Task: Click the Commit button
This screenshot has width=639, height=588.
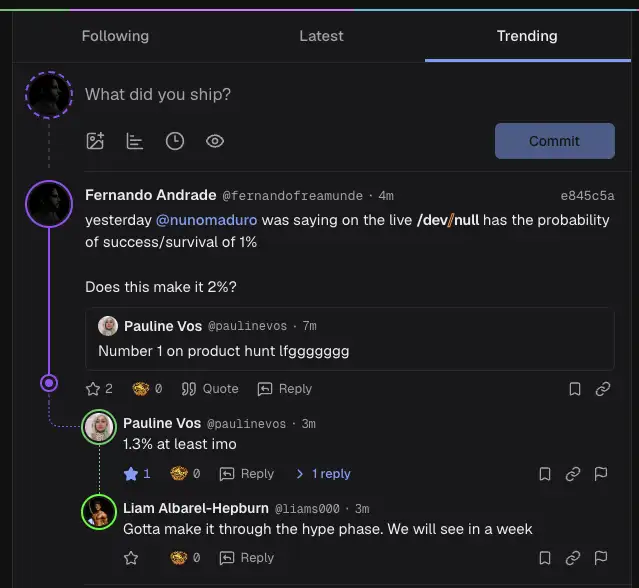Action: point(555,141)
